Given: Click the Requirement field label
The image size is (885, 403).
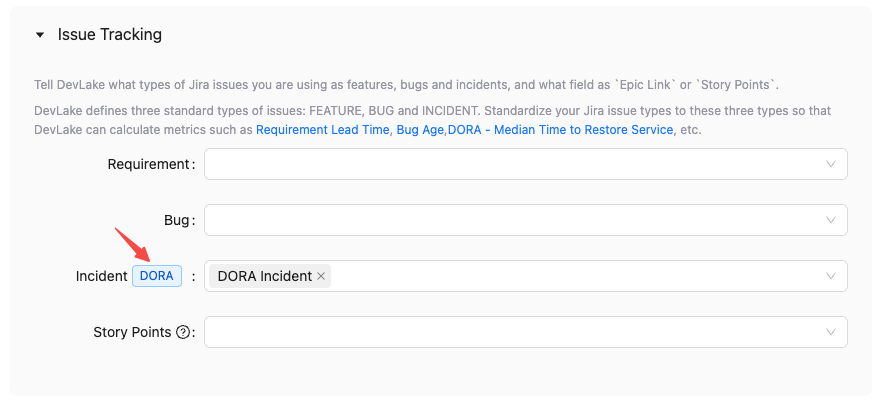Looking at the screenshot, I should [148, 164].
